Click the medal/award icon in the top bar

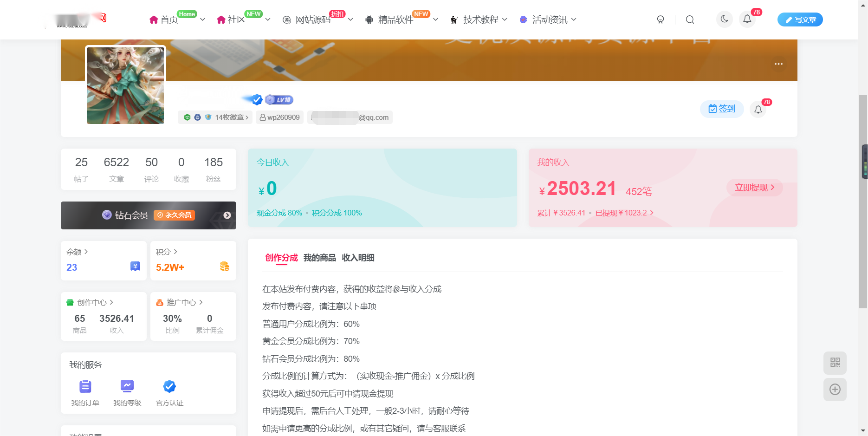[661, 20]
